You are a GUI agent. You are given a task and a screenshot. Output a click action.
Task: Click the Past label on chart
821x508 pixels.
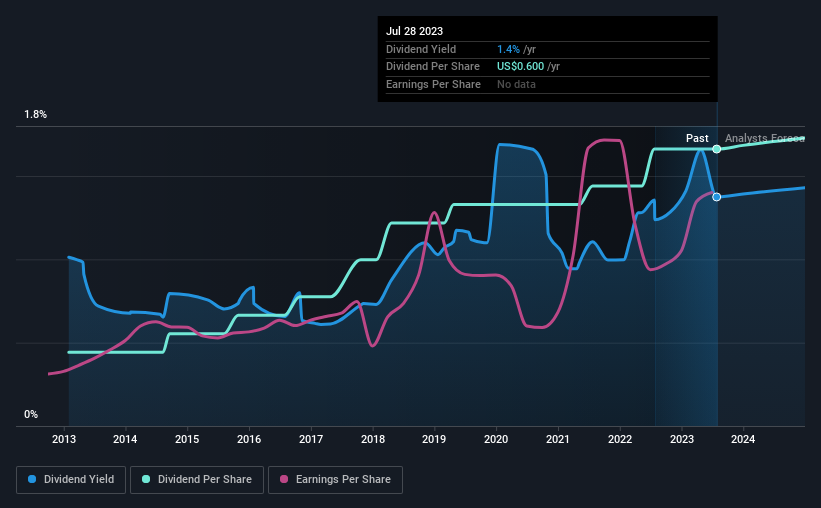[697, 138]
